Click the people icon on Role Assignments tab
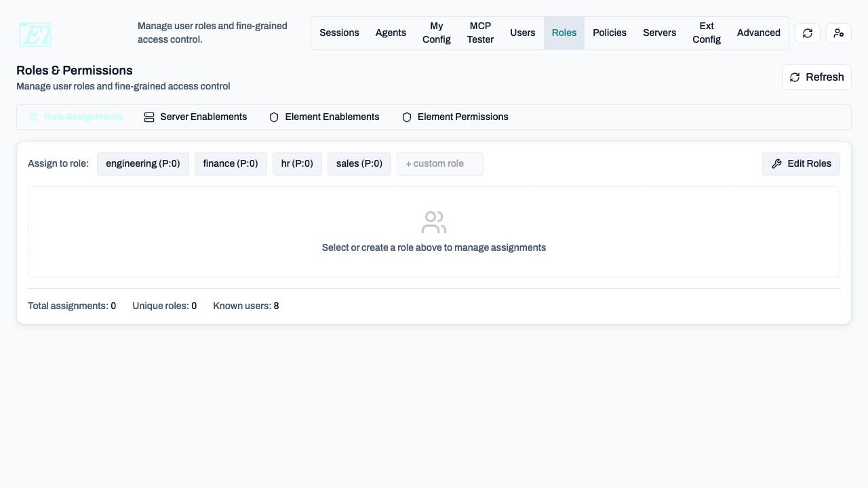 pos(33,117)
